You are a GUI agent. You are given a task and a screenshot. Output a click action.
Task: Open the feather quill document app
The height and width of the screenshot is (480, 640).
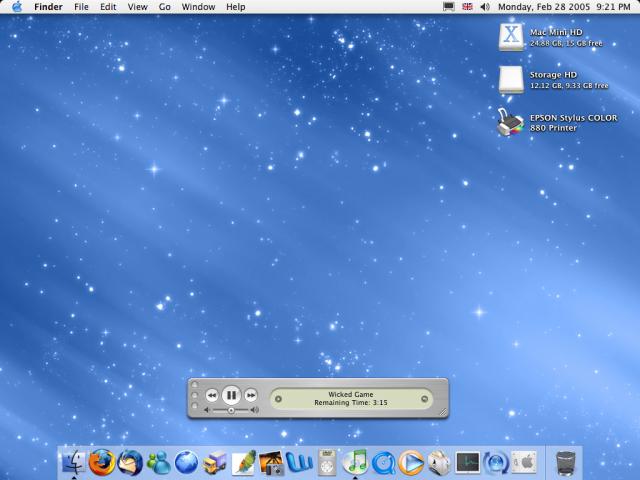point(243,463)
